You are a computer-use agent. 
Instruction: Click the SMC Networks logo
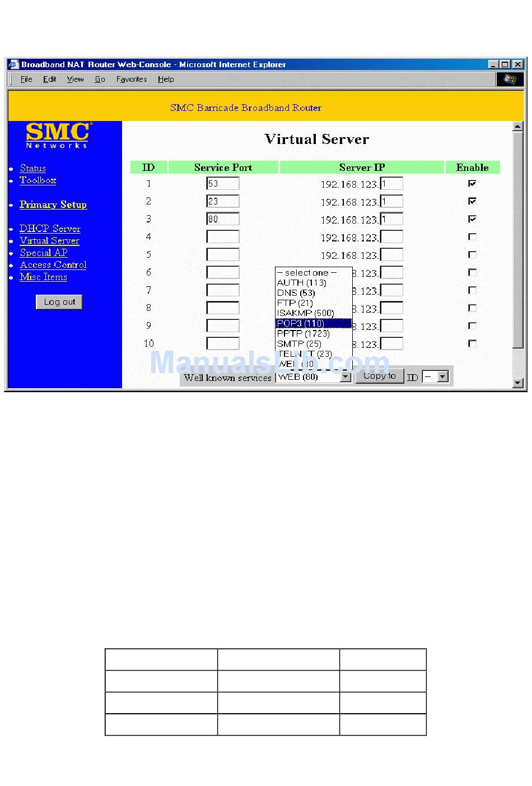pyautogui.click(x=58, y=135)
